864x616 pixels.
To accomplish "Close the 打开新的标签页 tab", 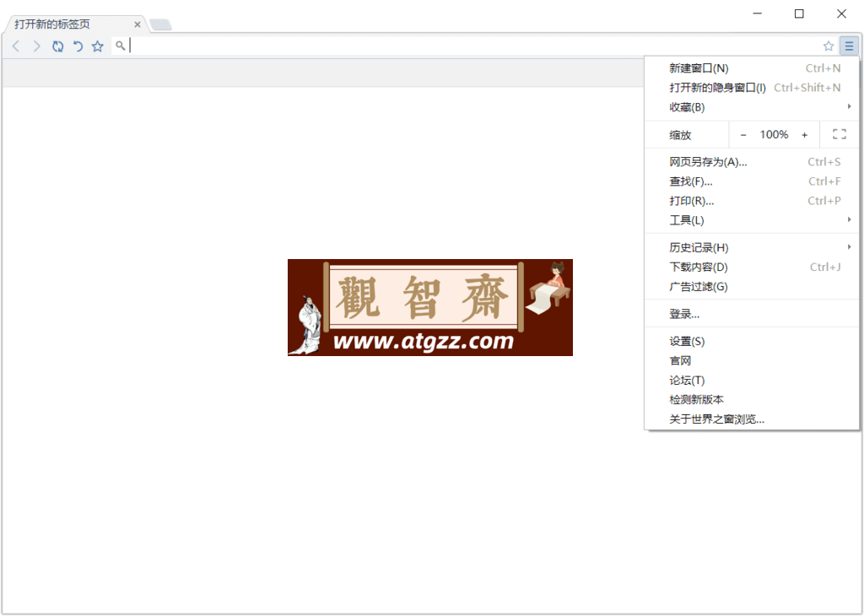I will (138, 24).
